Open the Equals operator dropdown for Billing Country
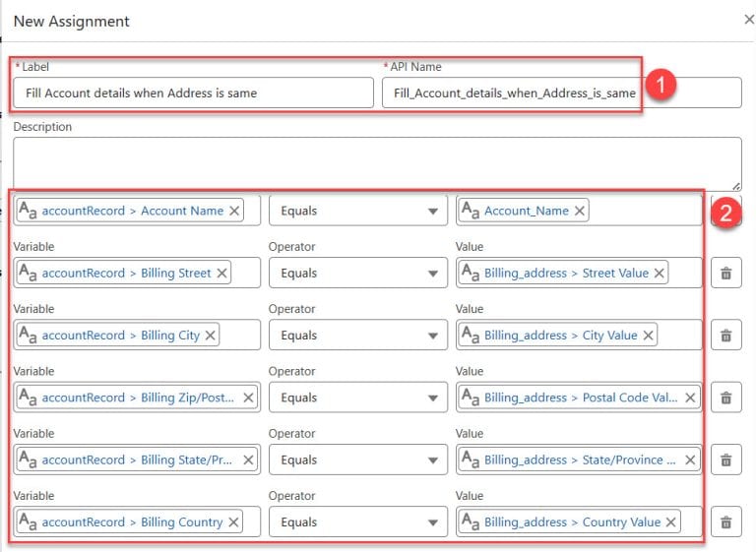This screenshot has width=756, height=552. pos(358,521)
